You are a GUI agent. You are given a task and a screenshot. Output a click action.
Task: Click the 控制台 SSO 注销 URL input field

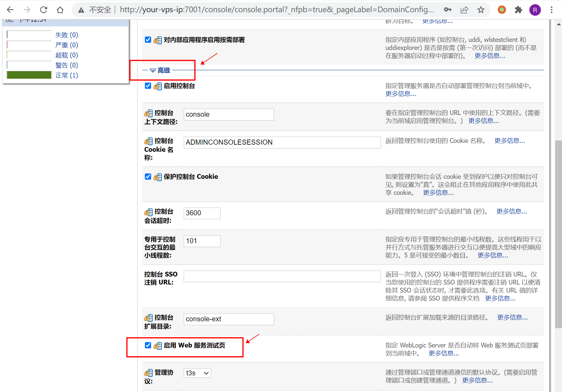[x=282, y=276]
